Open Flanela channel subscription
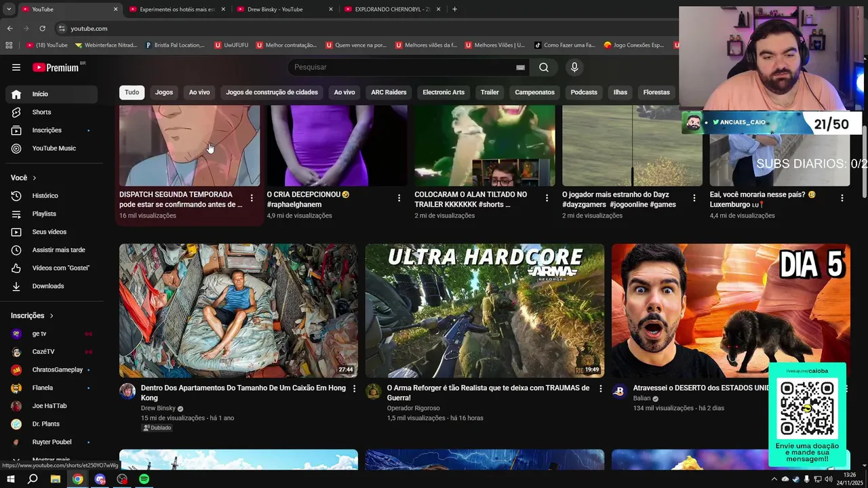 52,388
